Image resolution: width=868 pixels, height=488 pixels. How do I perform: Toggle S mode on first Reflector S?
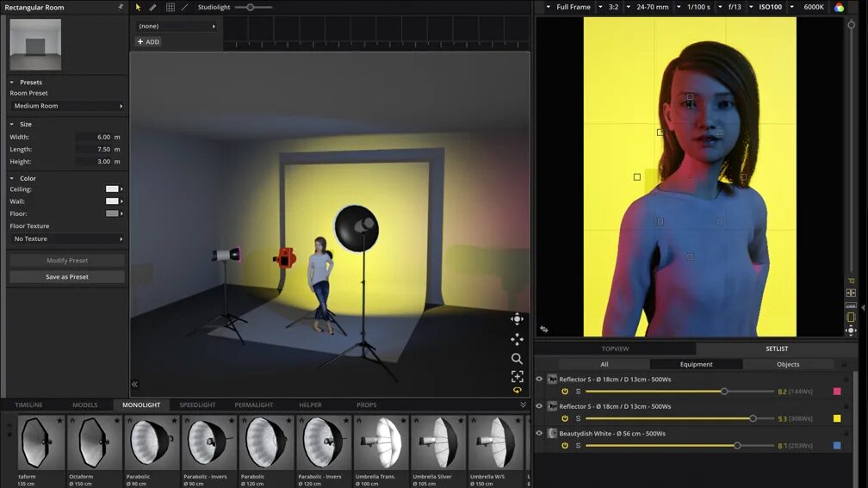pos(578,391)
